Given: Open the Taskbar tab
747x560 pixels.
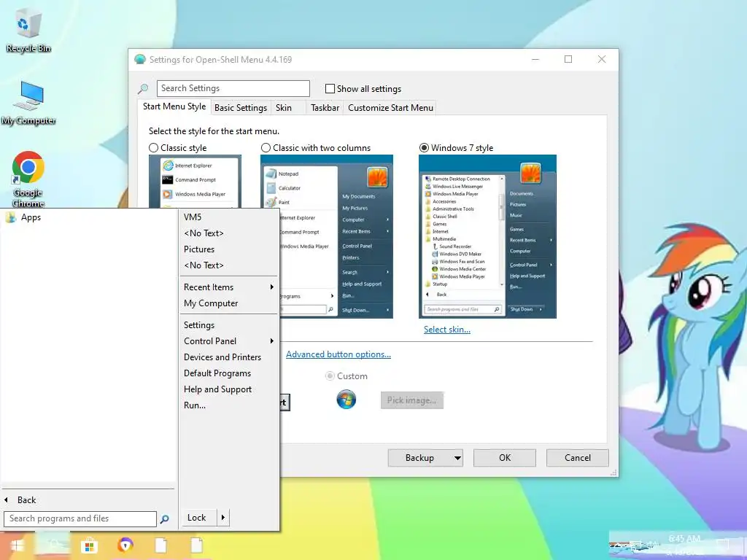Looking at the screenshot, I should coord(325,108).
